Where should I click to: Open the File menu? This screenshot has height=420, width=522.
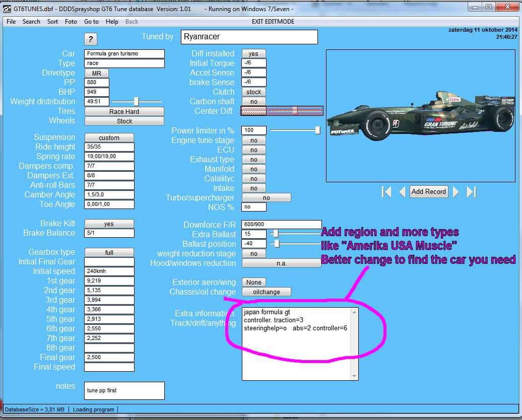pos(11,22)
